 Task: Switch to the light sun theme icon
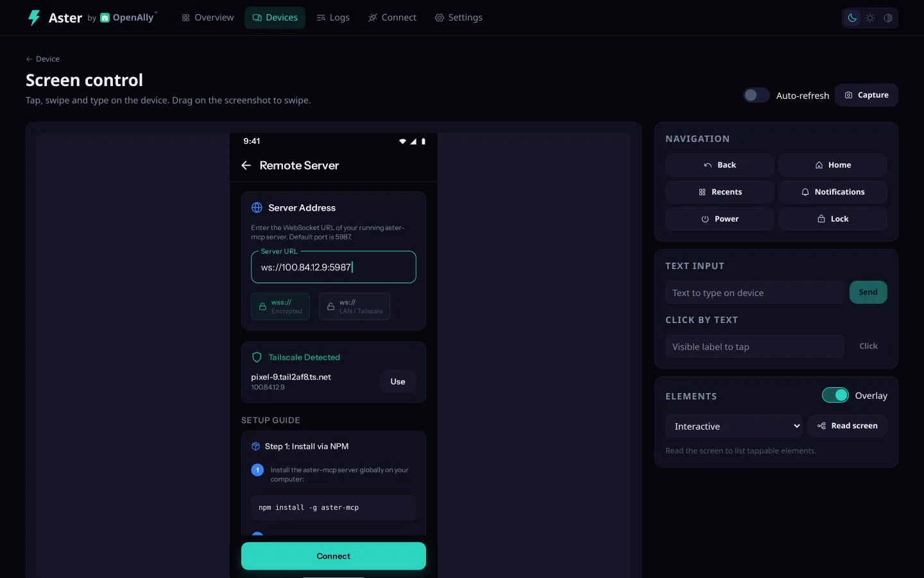pos(870,18)
